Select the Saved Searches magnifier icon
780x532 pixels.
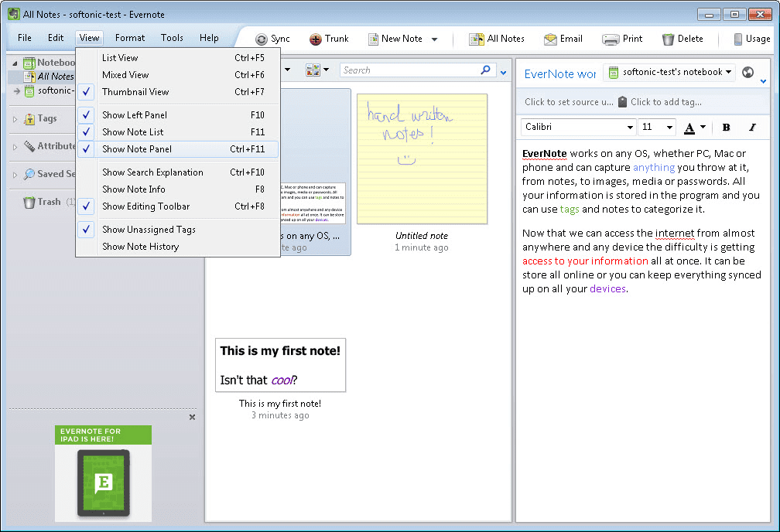(29, 174)
